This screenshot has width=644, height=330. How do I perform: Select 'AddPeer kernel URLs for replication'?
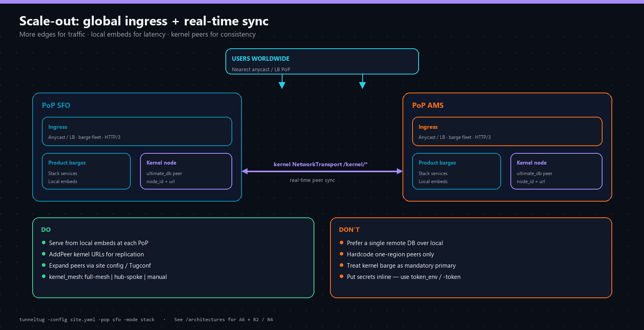point(97,254)
